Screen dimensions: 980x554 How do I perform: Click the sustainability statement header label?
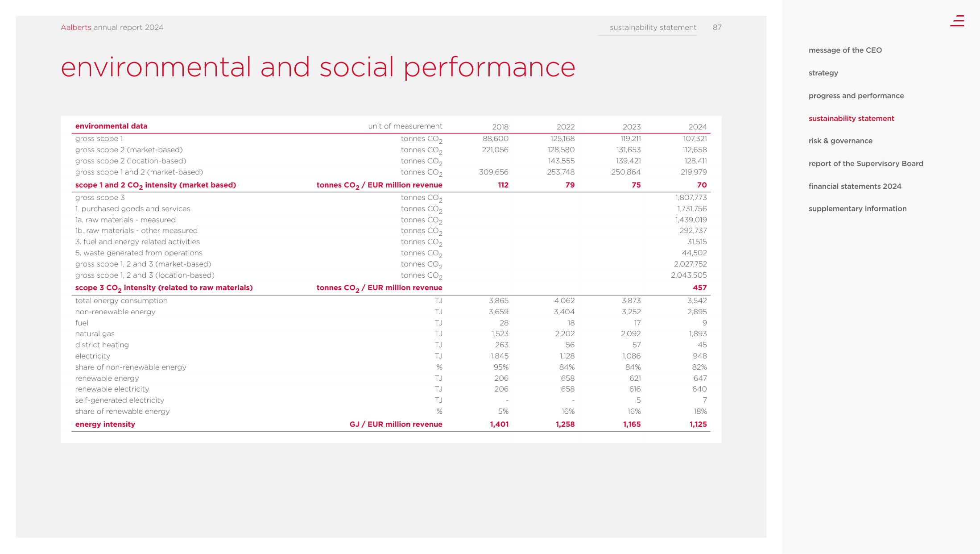click(x=653, y=27)
